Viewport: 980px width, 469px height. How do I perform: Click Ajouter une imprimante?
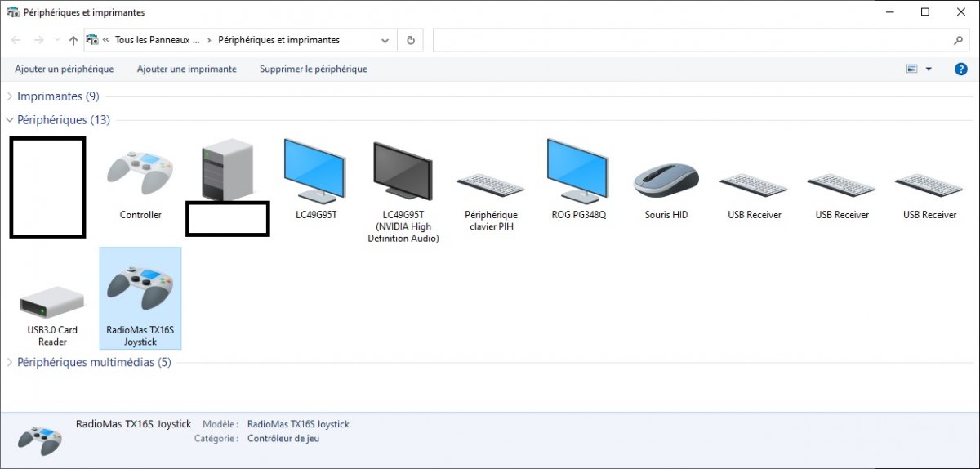coord(186,69)
